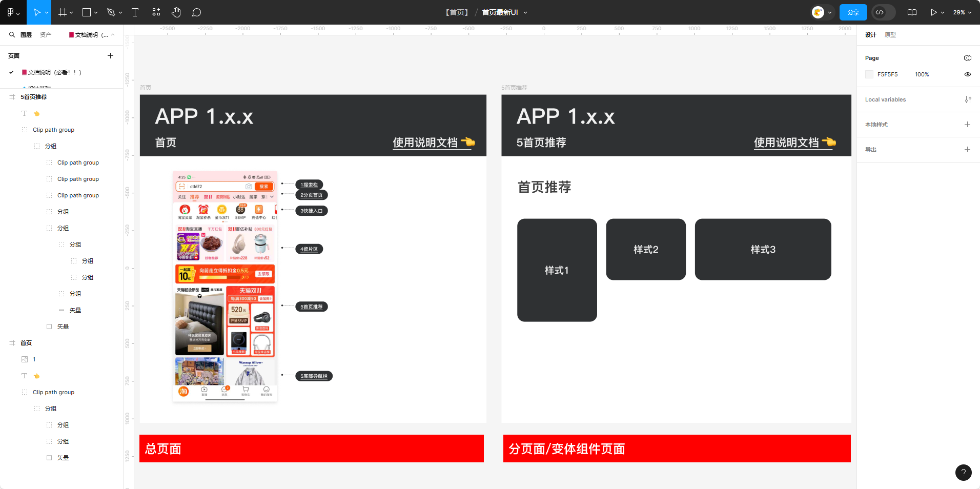Select the Move tool

(x=36, y=12)
